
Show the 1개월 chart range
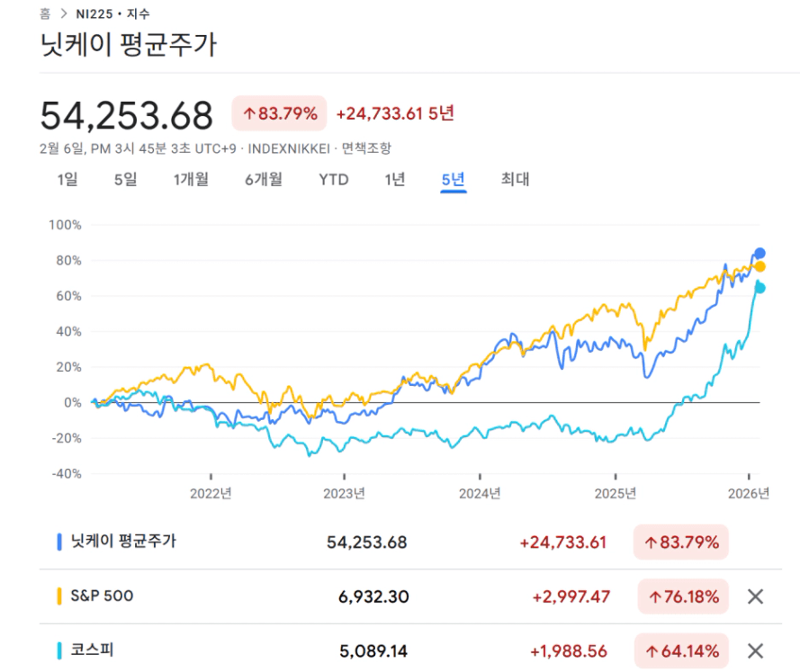[x=191, y=179]
